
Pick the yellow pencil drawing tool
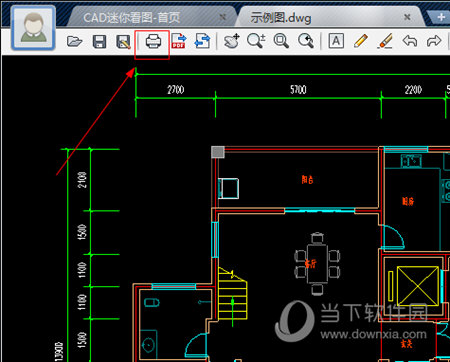point(361,41)
